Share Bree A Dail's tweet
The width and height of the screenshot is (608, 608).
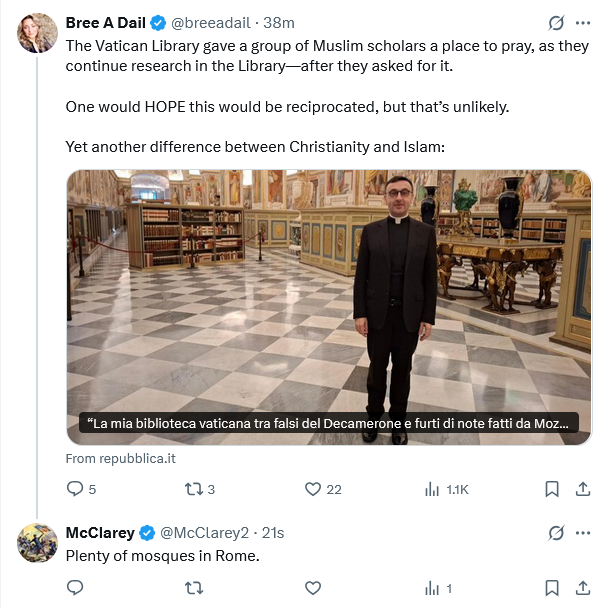tap(583, 489)
